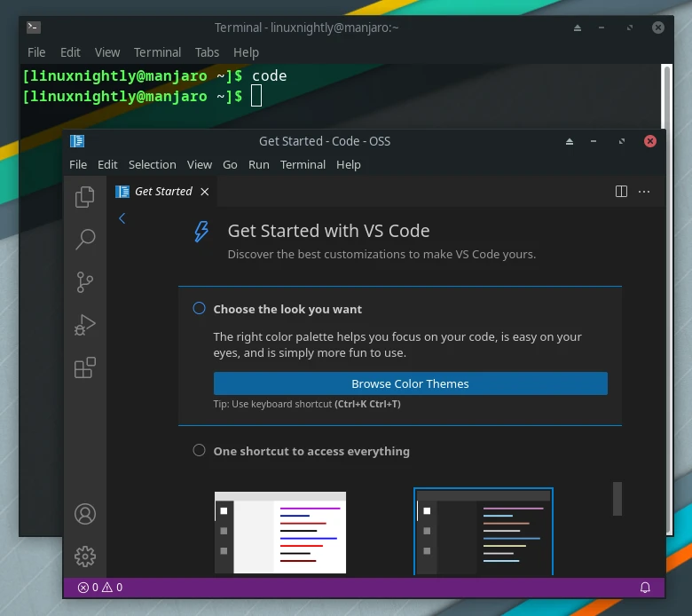Click the notifications bell in status bar

coord(645,588)
